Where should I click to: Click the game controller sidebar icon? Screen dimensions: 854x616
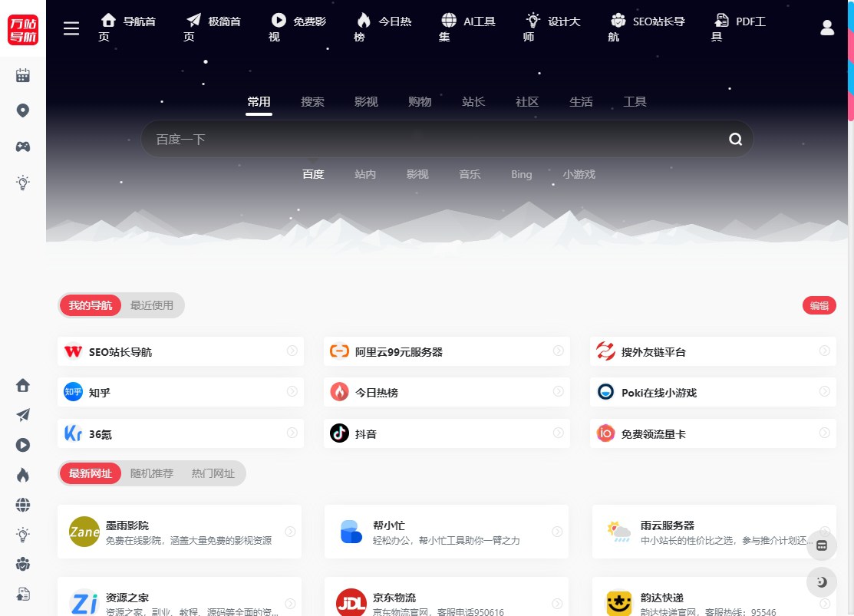[x=23, y=147]
